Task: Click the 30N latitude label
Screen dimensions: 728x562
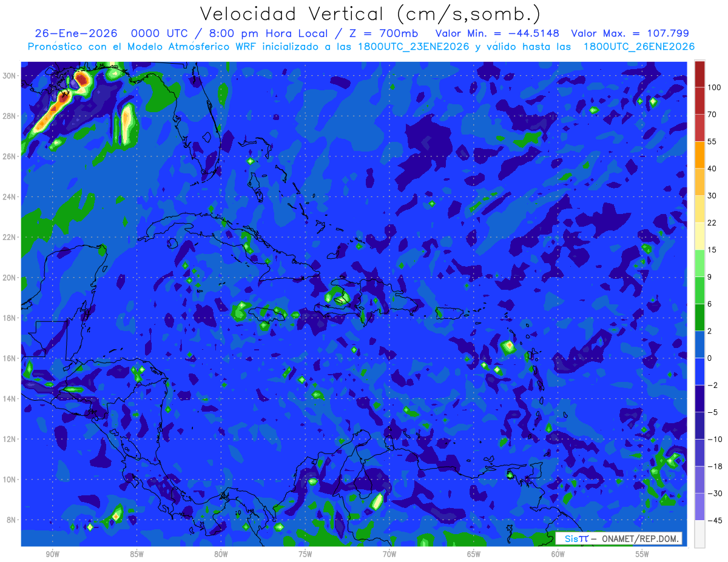Action: point(10,75)
